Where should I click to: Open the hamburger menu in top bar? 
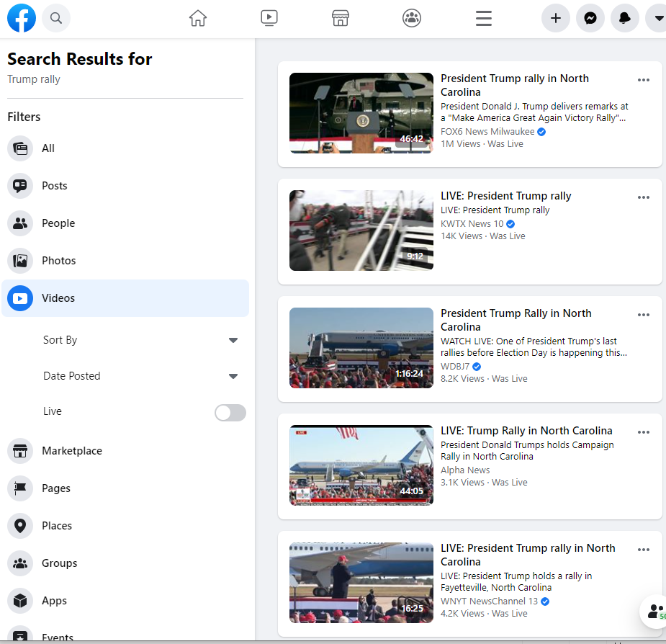coord(484,19)
